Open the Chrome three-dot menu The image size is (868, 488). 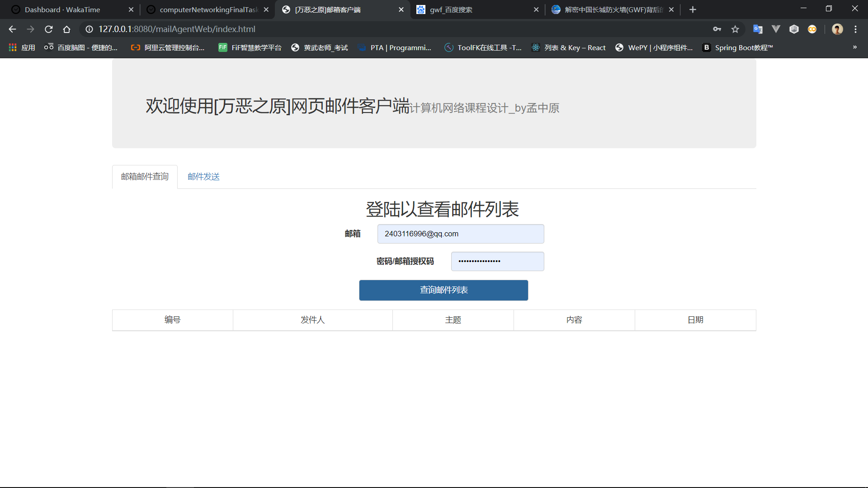click(855, 29)
